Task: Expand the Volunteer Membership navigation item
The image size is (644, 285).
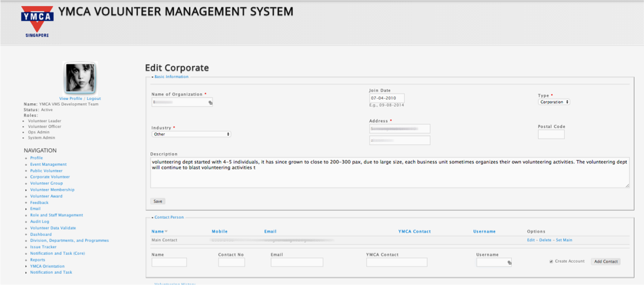Action: (25, 190)
